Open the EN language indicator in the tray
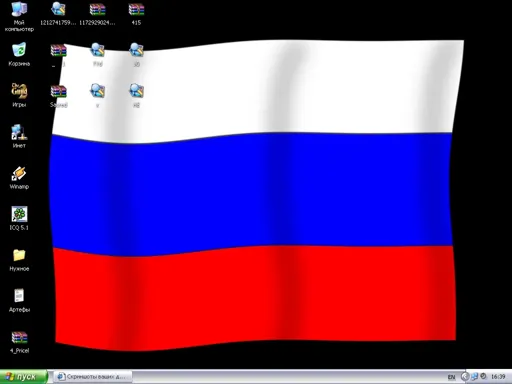 (x=451, y=377)
